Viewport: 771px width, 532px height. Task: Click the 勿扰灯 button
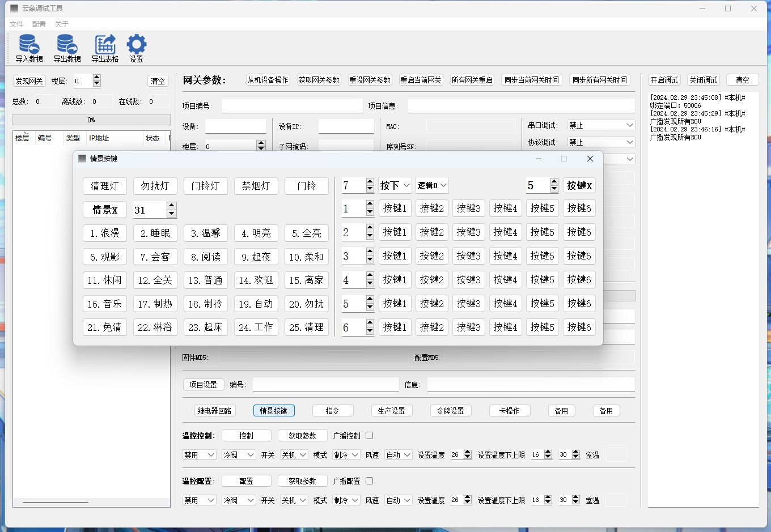pyautogui.click(x=155, y=186)
